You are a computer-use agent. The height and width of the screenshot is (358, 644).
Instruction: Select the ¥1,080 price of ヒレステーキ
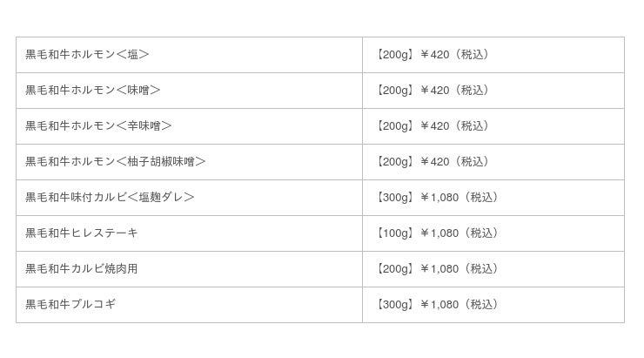point(439,233)
